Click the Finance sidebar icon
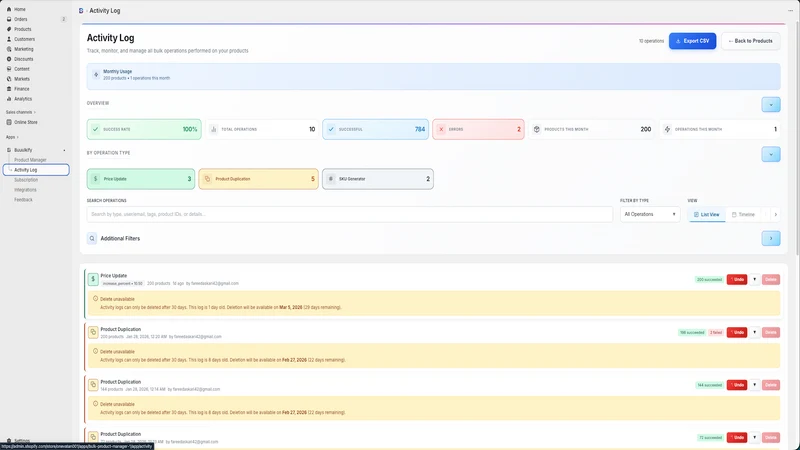This screenshot has height=450, width=800. [9, 89]
